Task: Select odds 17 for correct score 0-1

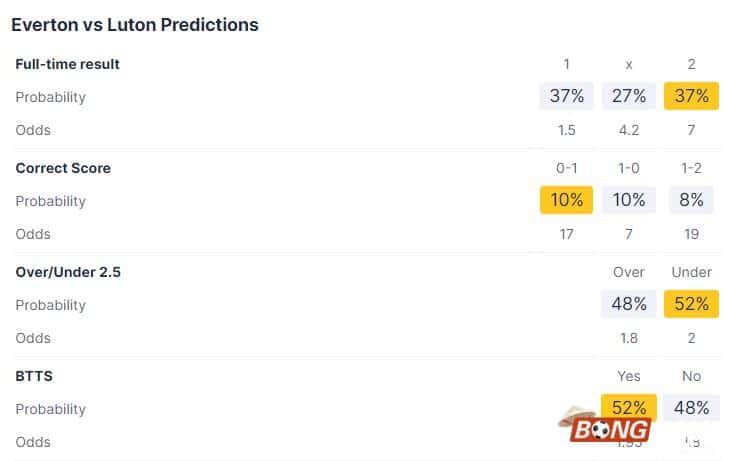Action: tap(566, 234)
